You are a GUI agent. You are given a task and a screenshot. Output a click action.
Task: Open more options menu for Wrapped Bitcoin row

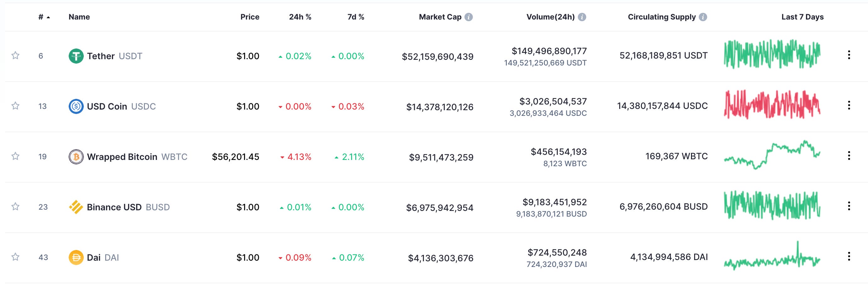tap(849, 156)
